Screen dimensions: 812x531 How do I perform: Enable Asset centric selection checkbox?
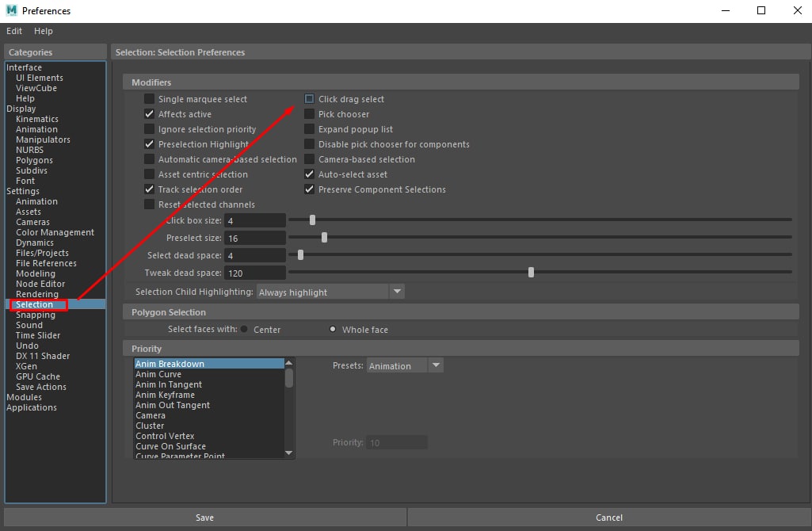(x=149, y=174)
